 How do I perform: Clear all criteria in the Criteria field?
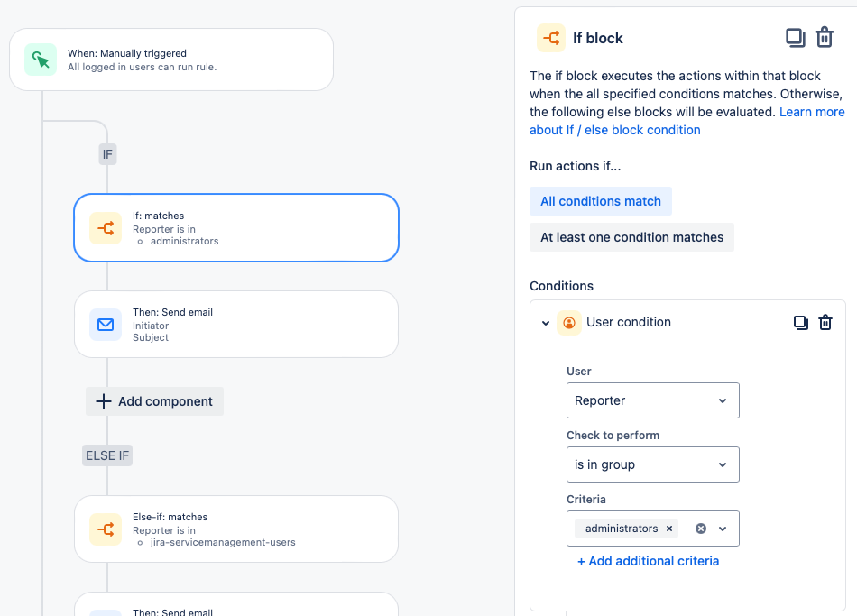pos(700,529)
